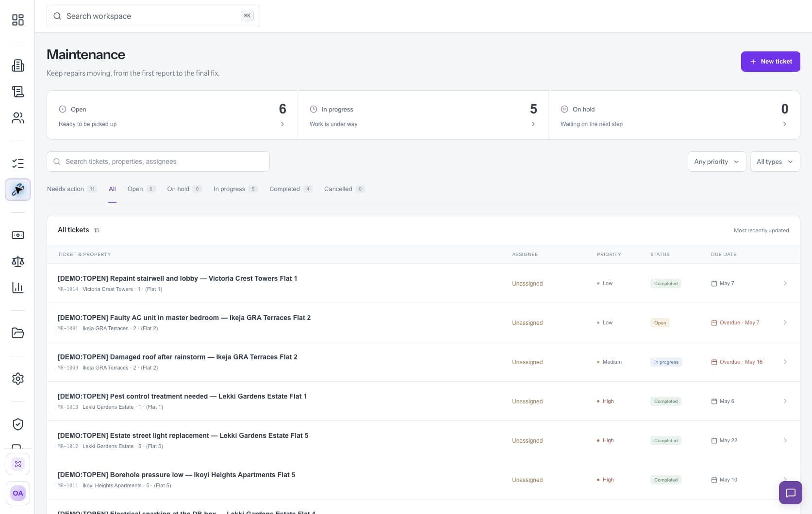Open the chat widget button
The width and height of the screenshot is (812, 514).
click(791, 493)
